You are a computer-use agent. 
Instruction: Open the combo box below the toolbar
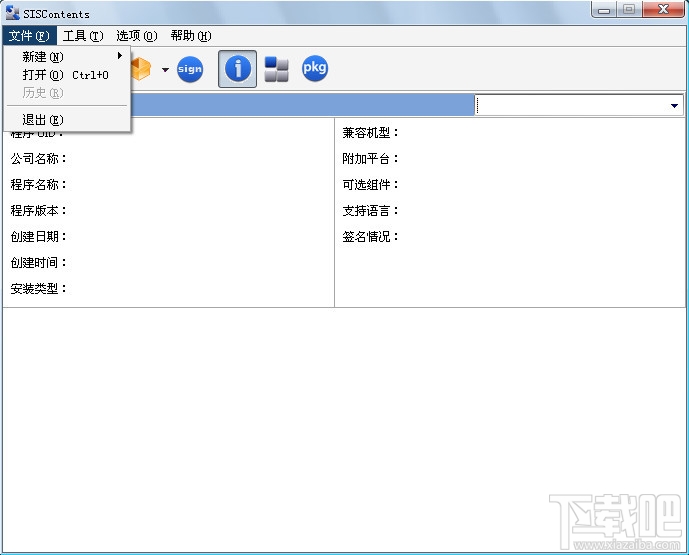click(579, 105)
